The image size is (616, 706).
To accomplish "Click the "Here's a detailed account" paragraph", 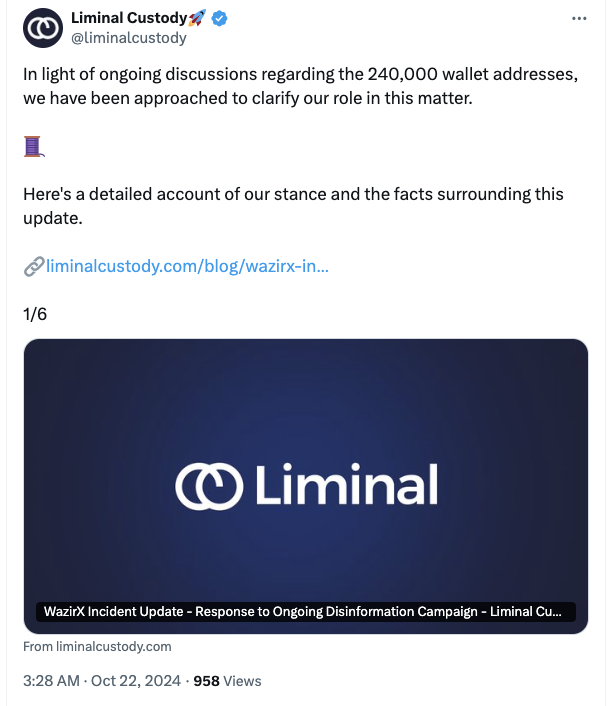I will coord(293,206).
